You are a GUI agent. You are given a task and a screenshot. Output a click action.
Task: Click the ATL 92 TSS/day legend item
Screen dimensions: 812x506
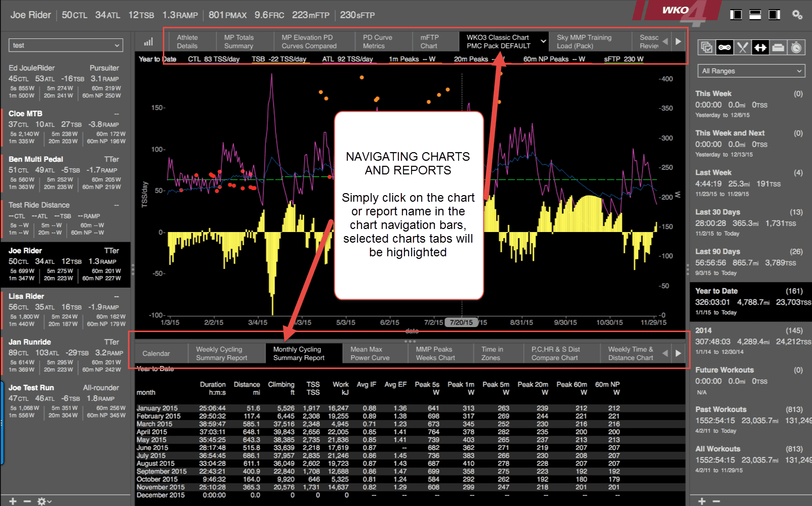tap(347, 59)
